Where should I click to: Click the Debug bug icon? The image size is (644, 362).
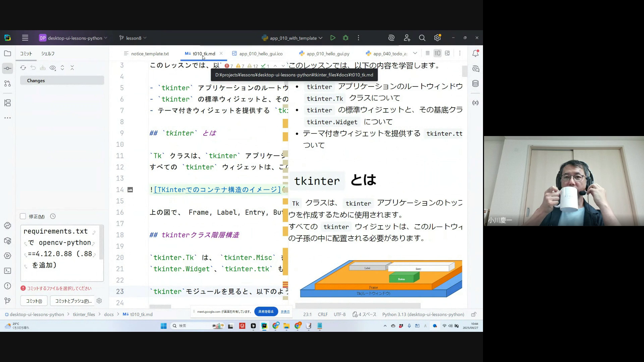click(x=345, y=38)
